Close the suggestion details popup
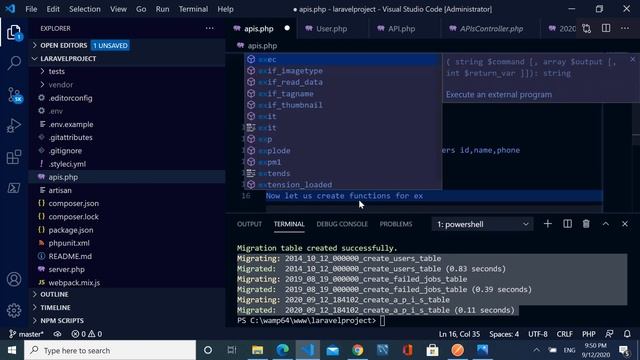The width and height of the screenshot is (640, 360). [632, 60]
